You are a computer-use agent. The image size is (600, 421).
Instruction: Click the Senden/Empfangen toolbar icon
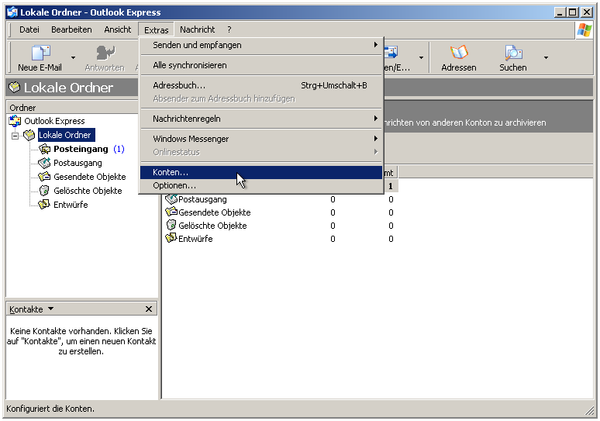point(392,52)
